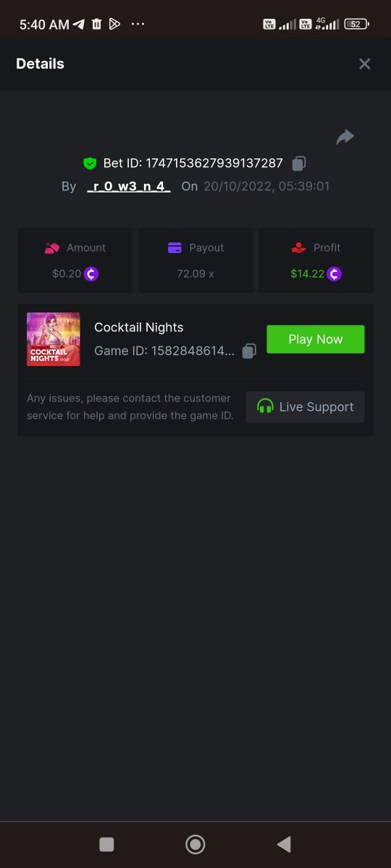The width and height of the screenshot is (391, 868).
Task: Tap the Android home navigation button
Action: pyautogui.click(x=195, y=844)
